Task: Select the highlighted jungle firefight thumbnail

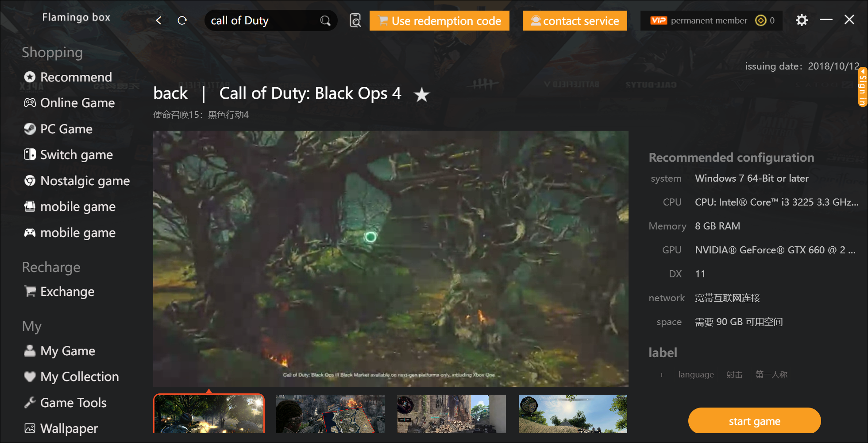Action: point(209,414)
